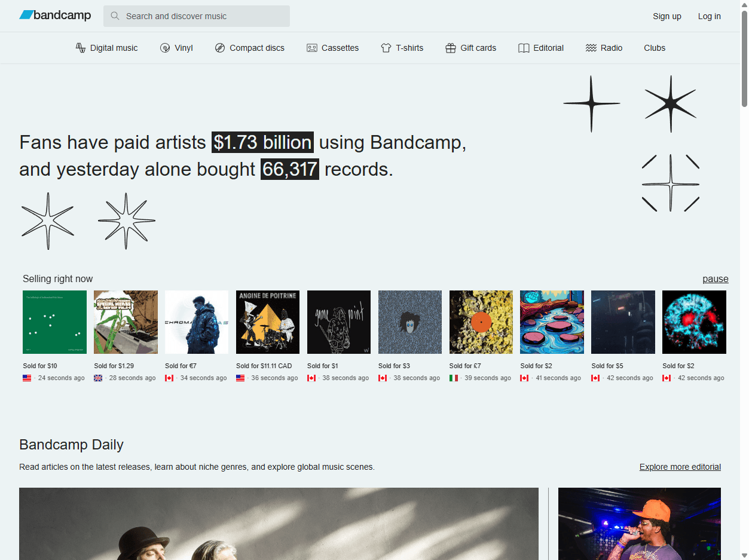Click the Italy flag beside 39 seconds ago
Image resolution: width=749 pixels, height=560 pixels.
coord(454,378)
